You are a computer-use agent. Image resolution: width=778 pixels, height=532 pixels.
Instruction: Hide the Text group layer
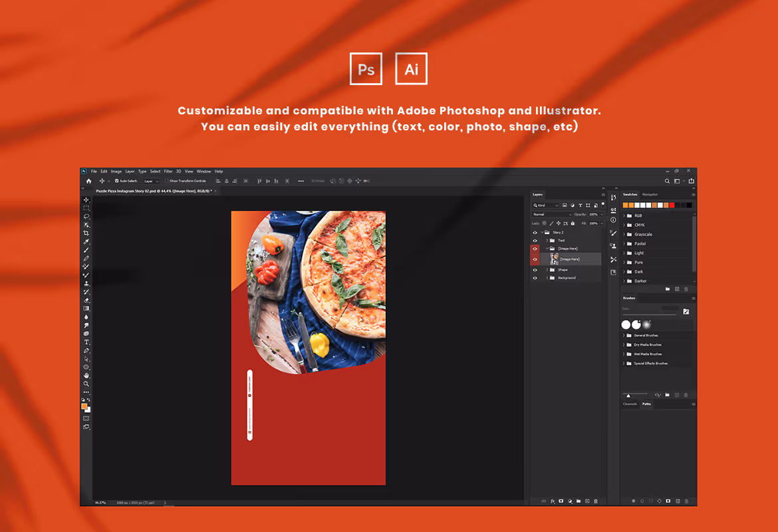coord(535,241)
